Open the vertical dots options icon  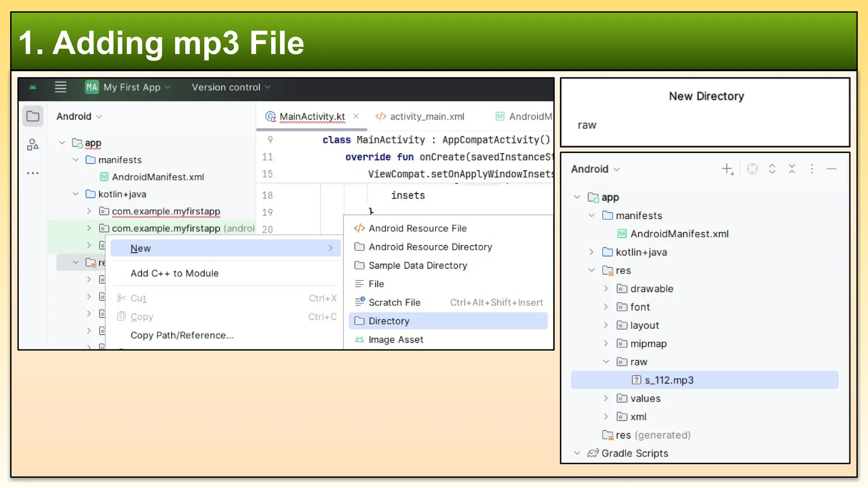point(812,169)
